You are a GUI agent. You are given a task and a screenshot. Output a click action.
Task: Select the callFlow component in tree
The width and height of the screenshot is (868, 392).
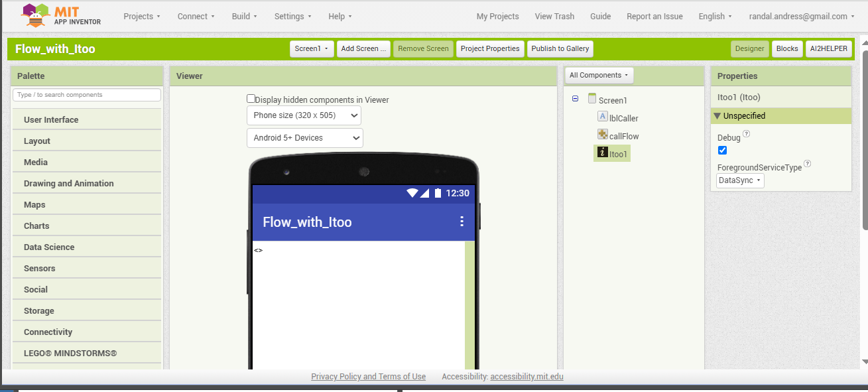point(624,137)
